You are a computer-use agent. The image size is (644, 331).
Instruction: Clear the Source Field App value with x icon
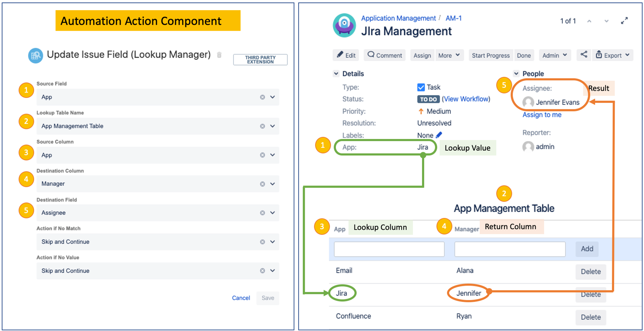click(262, 97)
